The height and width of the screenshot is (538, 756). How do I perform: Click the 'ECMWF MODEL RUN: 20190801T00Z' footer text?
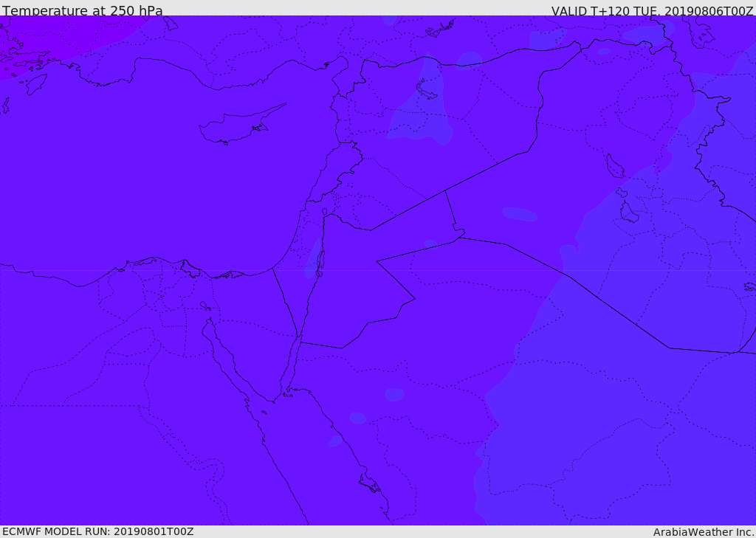[98, 531]
